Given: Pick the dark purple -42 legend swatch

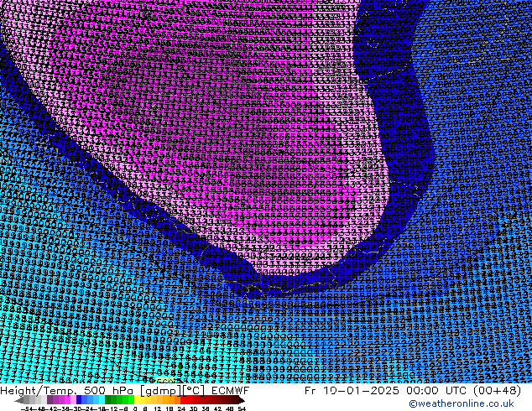Looking at the screenshot, I should pyautogui.click(x=50, y=399).
